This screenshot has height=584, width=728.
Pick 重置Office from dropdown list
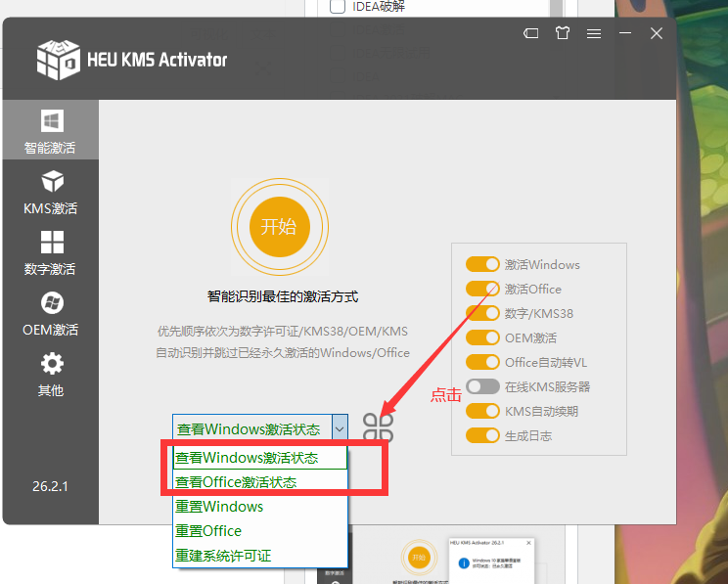pyautogui.click(x=260, y=531)
